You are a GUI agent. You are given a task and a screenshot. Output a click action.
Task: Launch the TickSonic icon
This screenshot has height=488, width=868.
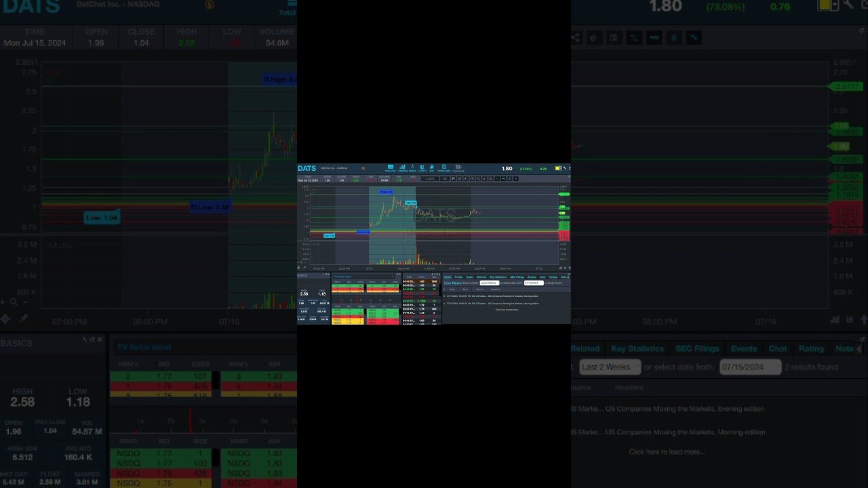click(458, 167)
